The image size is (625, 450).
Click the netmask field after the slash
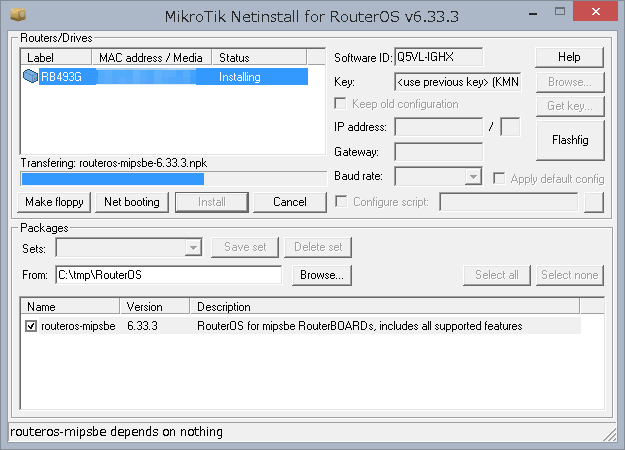pyautogui.click(x=510, y=127)
